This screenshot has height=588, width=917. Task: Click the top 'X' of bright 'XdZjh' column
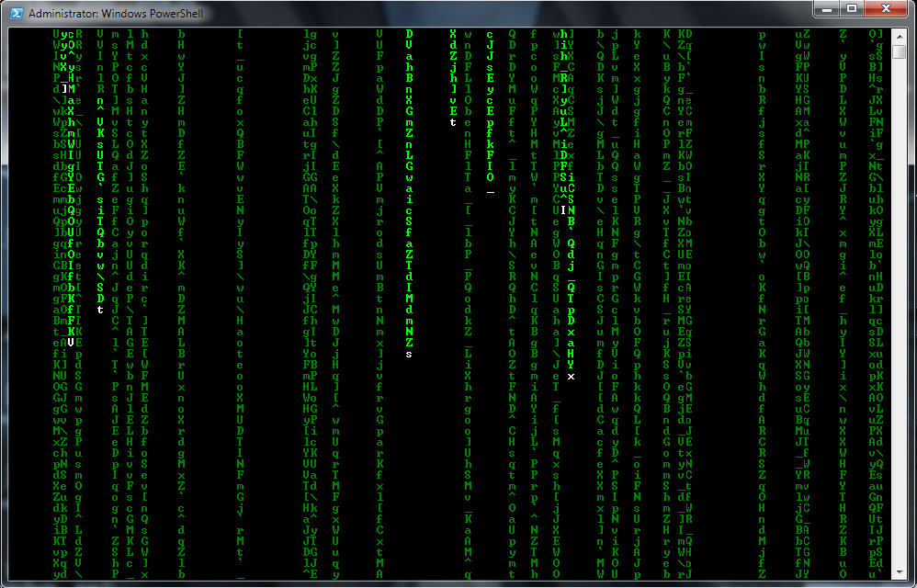453,34
